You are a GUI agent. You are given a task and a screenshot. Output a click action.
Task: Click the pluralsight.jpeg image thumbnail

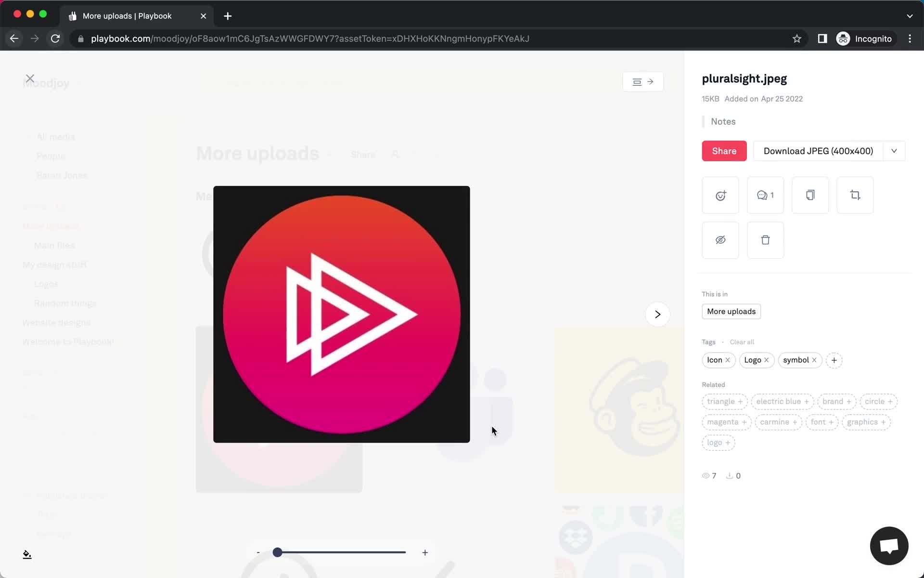point(341,315)
